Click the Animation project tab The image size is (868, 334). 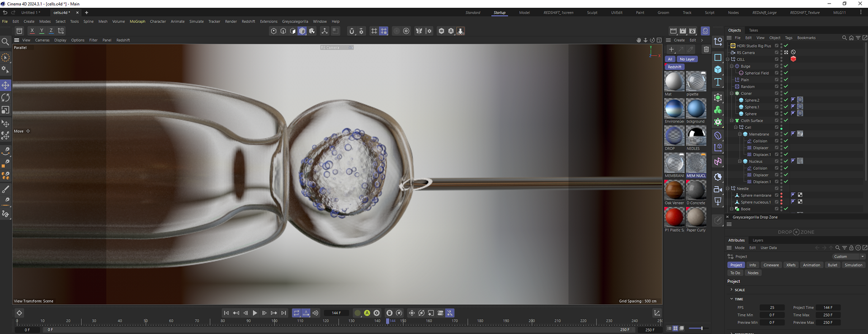[x=811, y=265]
